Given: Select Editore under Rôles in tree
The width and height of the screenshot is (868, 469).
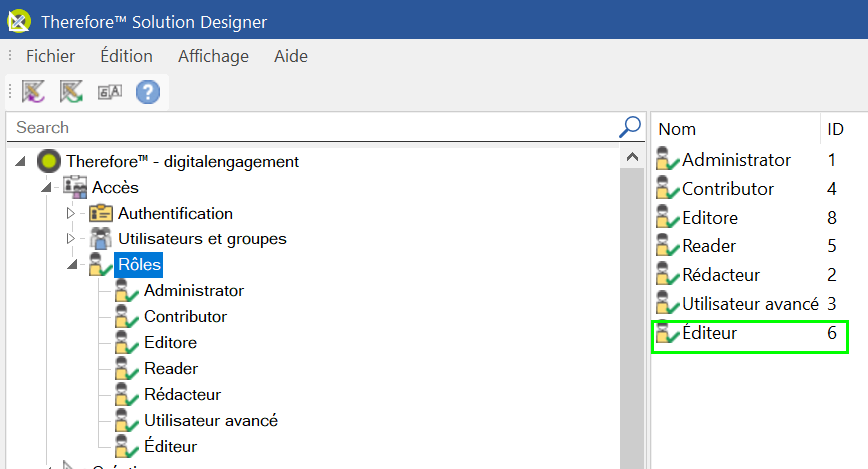Looking at the screenshot, I should coord(171,343).
